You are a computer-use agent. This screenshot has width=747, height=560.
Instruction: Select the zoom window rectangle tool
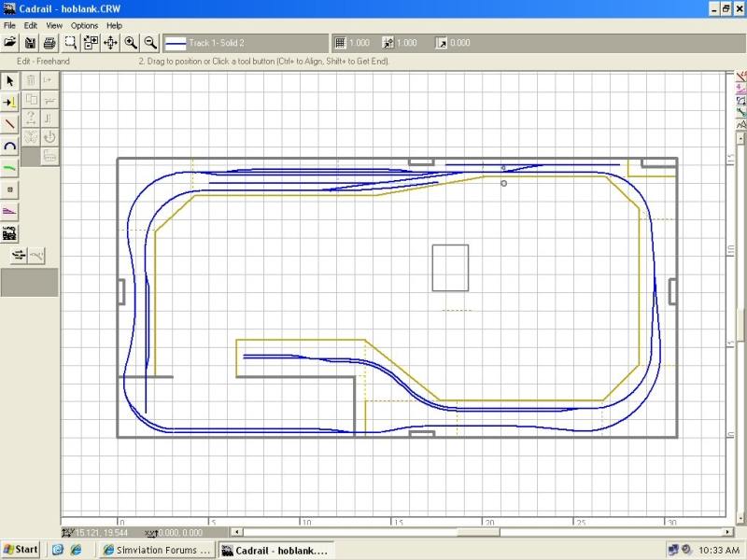point(70,43)
